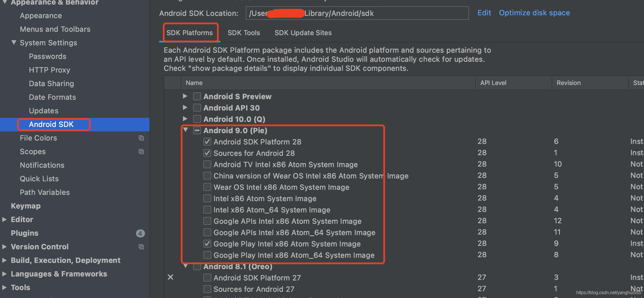644x298 pixels.
Task: Switch to SDK Update Sites tab
Action: pos(303,33)
